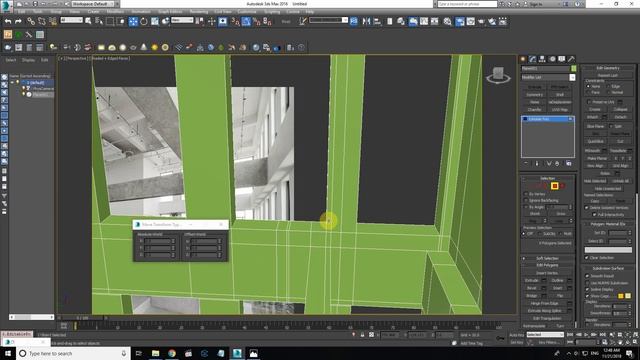This screenshot has height=360, width=640.
Task: Open the Hierarchy panel tab
Action: point(542,59)
